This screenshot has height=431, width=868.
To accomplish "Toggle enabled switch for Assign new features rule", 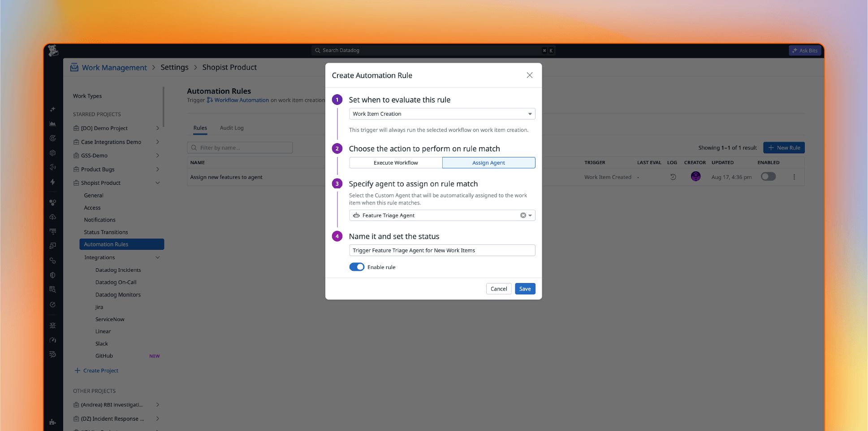I will [768, 177].
